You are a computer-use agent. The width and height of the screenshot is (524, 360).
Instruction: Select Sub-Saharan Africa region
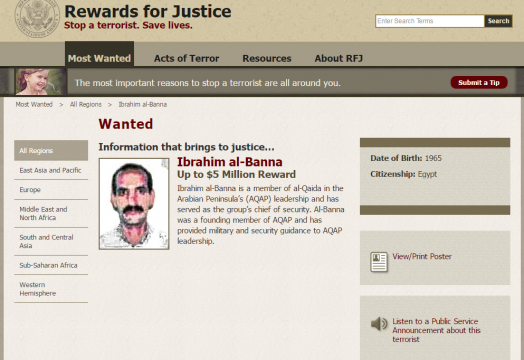[x=51, y=265]
